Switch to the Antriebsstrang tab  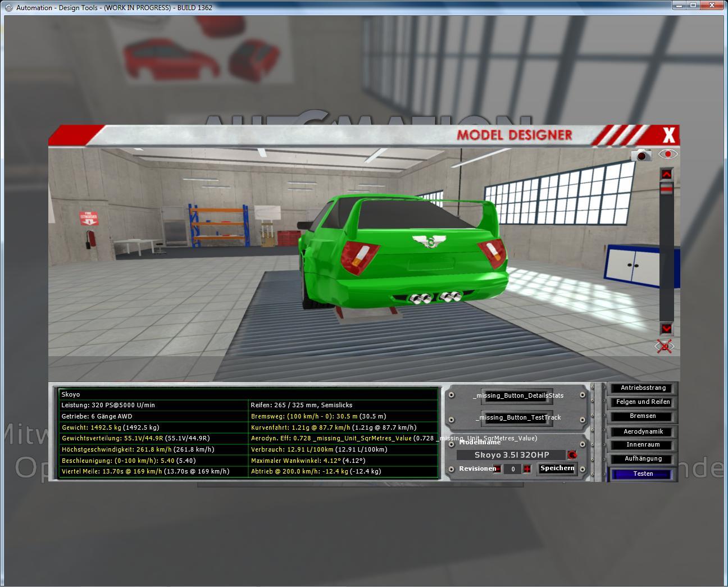tap(643, 388)
